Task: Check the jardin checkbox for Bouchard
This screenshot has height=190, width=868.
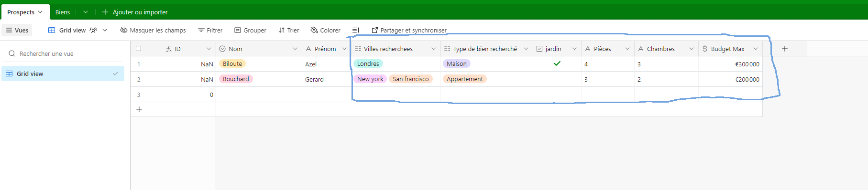Action: pyautogui.click(x=557, y=79)
